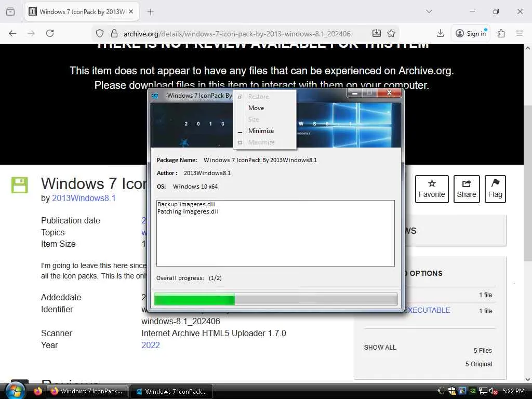Screen dimensions: 532x399
Task: Click the muted volume tray icon
Action: [494, 391]
